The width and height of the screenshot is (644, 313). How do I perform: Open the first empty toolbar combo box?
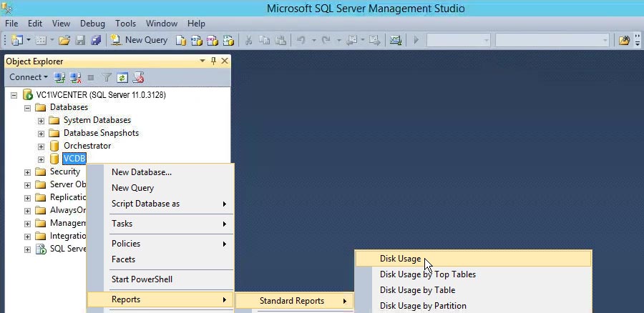tap(459, 40)
